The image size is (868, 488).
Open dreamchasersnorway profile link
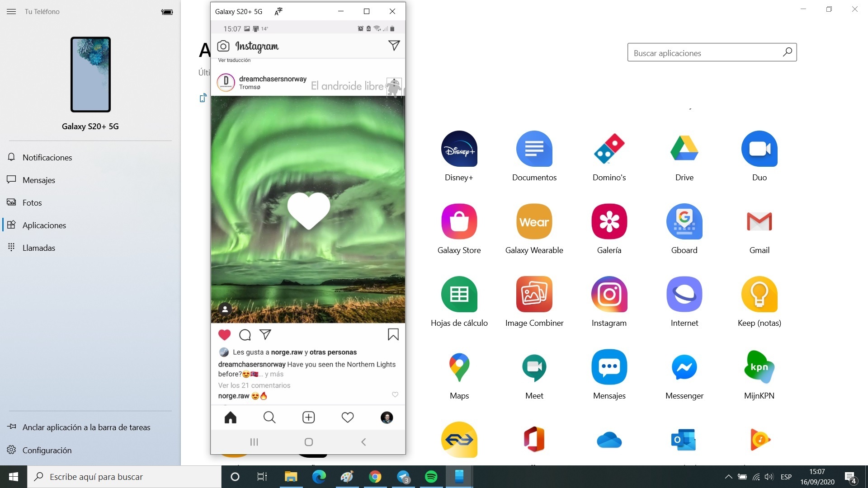click(273, 79)
